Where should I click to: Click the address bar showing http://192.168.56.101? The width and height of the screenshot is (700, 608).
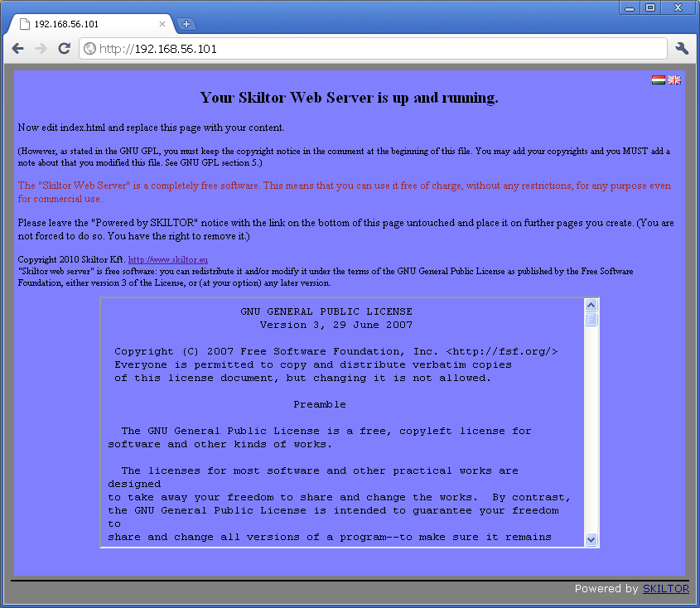click(373, 48)
